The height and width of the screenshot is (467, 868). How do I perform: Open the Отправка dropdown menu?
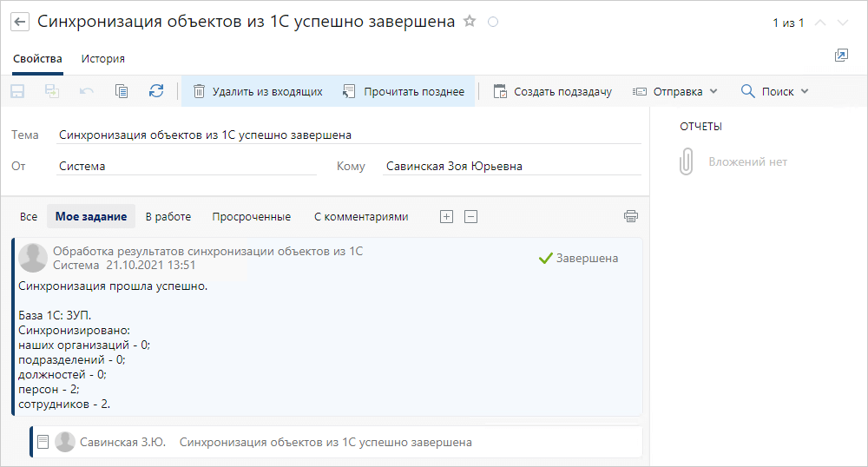pos(674,91)
